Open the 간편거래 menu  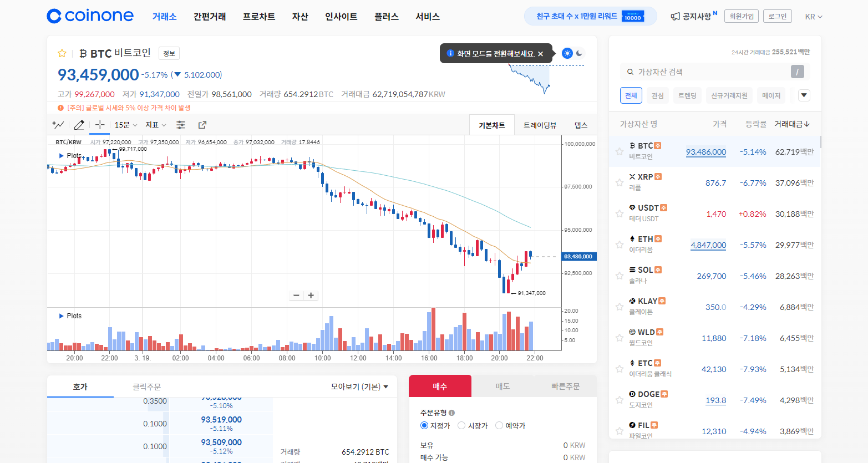[210, 17]
